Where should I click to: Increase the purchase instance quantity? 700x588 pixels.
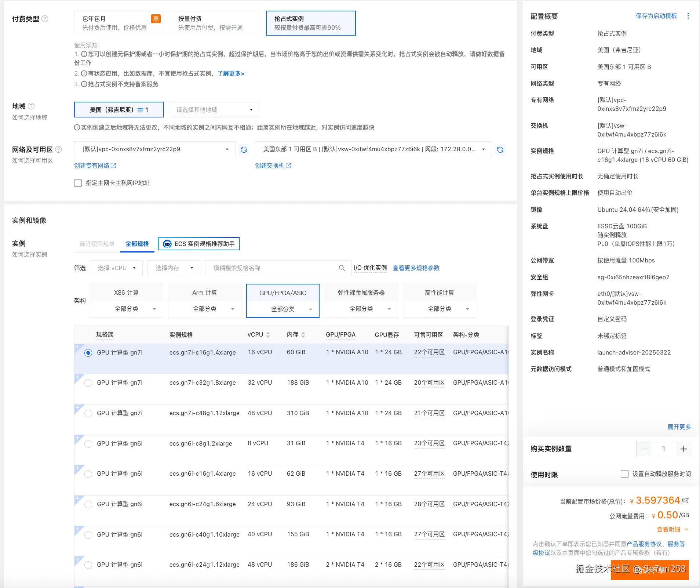[683, 449]
